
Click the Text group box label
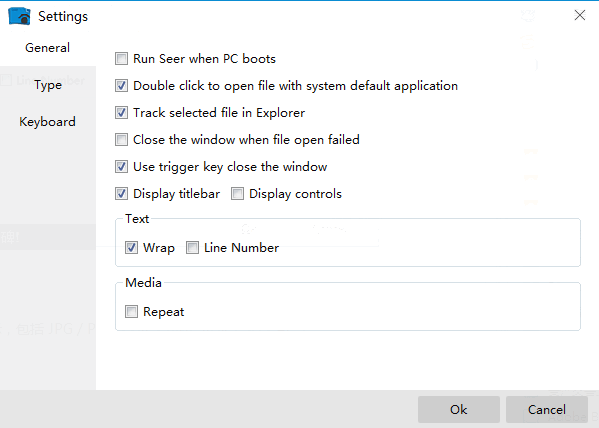pos(137,219)
